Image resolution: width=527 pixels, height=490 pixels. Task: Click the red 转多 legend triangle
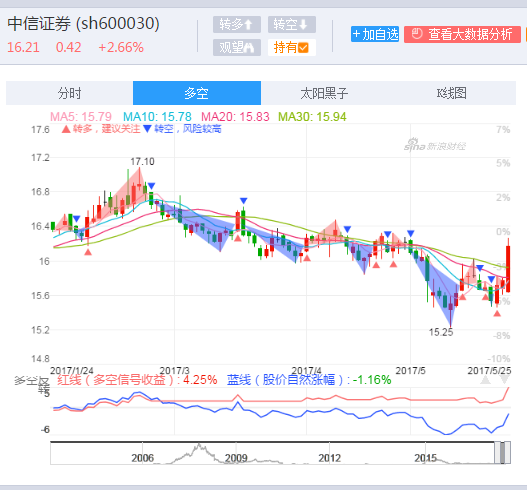(66, 129)
